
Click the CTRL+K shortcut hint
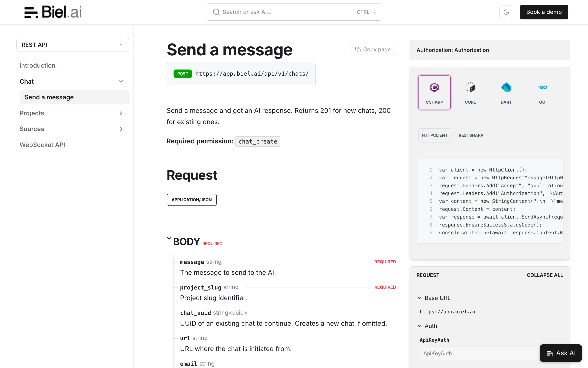pyautogui.click(x=366, y=12)
